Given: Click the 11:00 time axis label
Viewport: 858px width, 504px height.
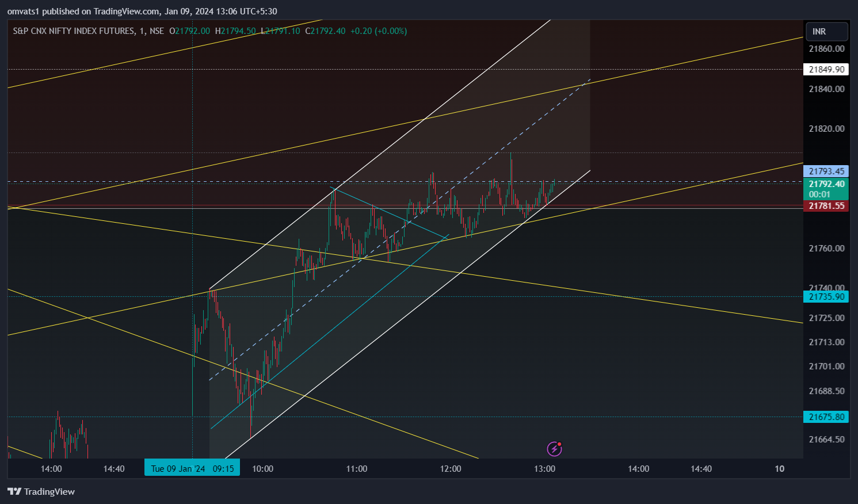Looking at the screenshot, I should 357,468.
